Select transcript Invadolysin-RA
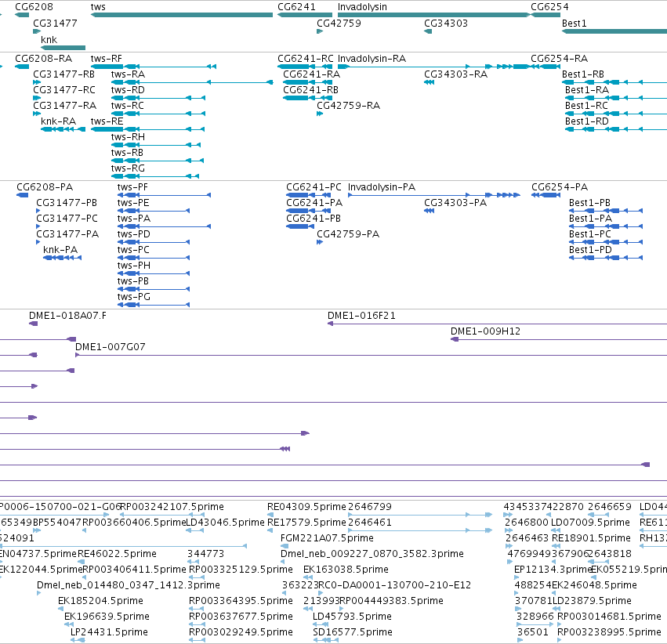Screen dimensions: 667x644 (x=434, y=67)
